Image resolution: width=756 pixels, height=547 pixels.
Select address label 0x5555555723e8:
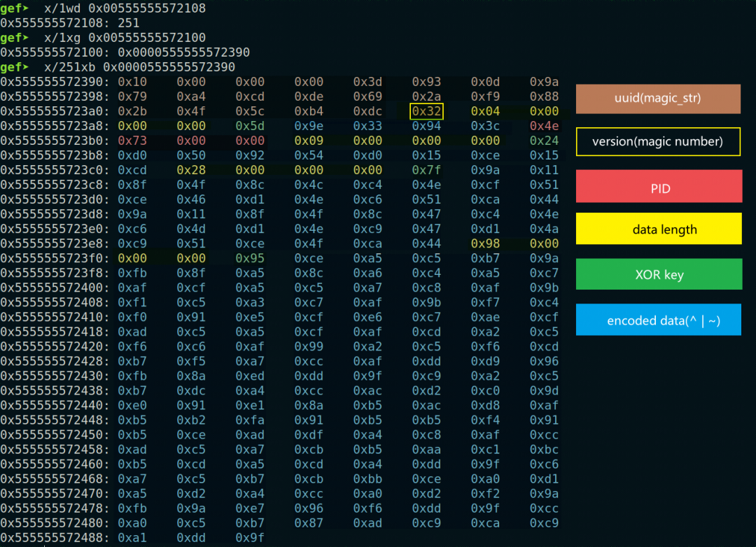[55, 243]
